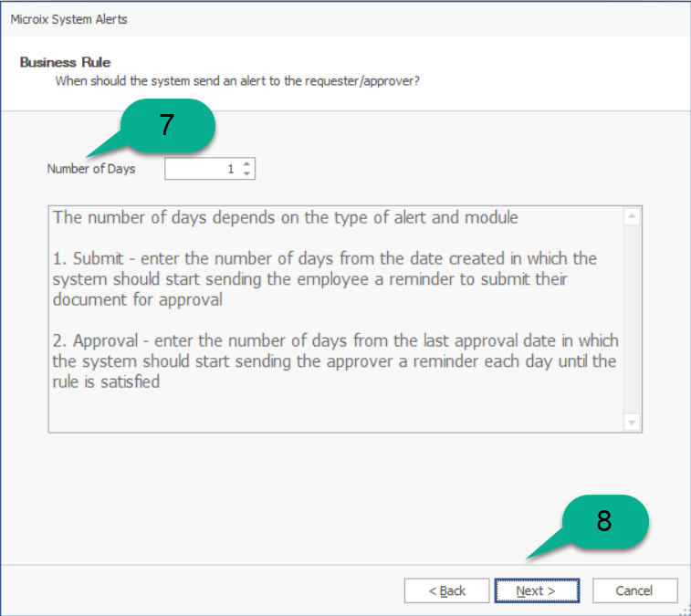The image size is (691, 616).
Task: Click the requester/approver alert question subtitle
Action: coord(237,81)
